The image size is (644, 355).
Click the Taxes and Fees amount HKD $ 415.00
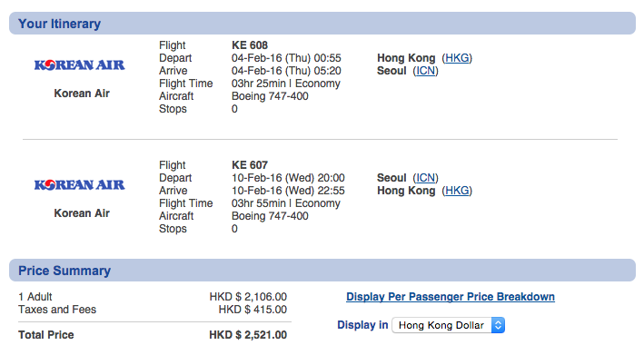(x=253, y=310)
